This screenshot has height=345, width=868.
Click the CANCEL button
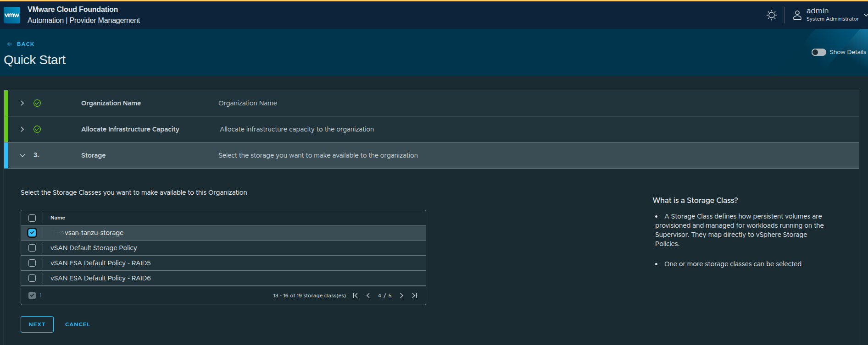(x=78, y=324)
